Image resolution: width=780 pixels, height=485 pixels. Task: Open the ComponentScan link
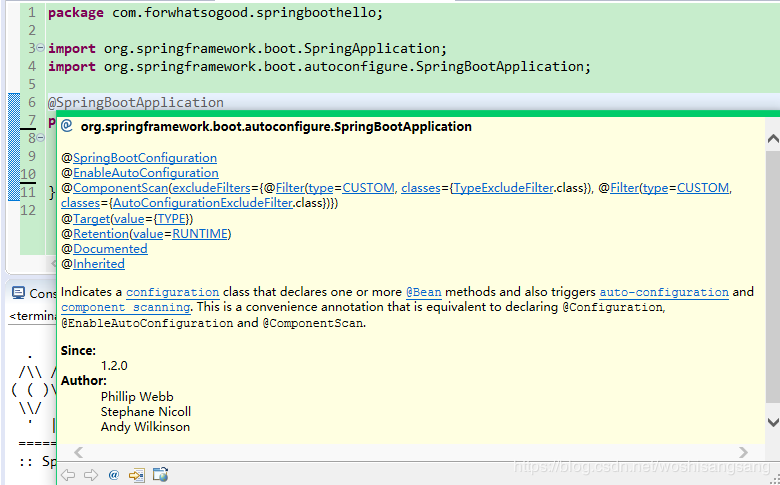tap(120, 188)
